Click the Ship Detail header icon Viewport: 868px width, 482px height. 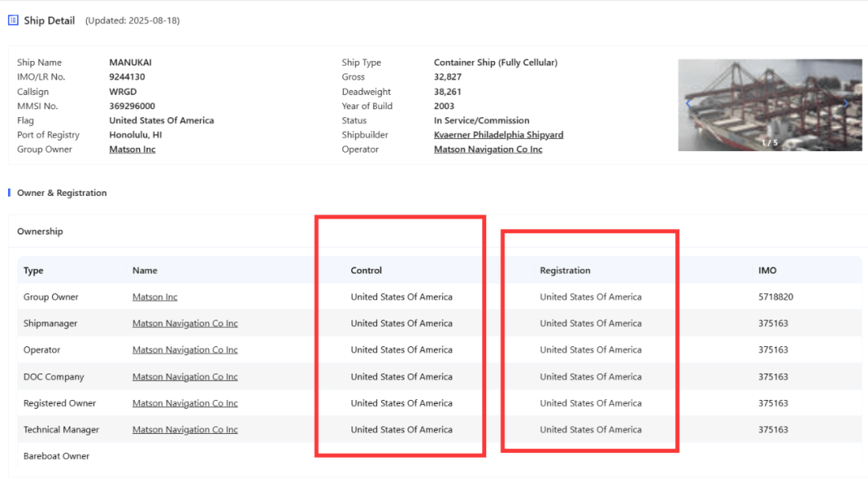(13, 20)
